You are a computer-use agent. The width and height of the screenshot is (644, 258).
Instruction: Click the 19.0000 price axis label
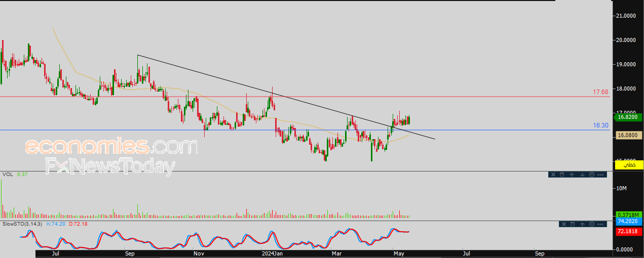625,64
